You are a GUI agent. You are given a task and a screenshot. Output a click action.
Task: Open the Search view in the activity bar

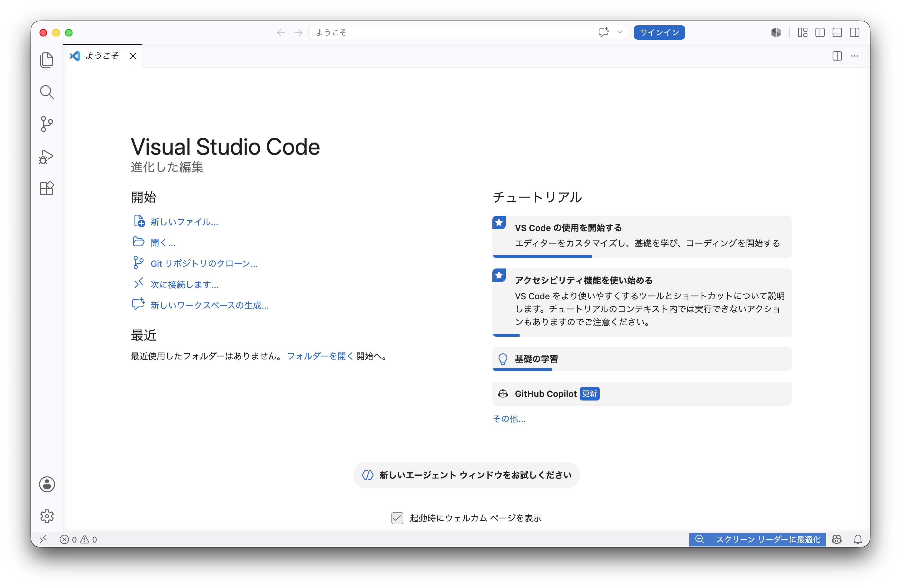tap(47, 92)
